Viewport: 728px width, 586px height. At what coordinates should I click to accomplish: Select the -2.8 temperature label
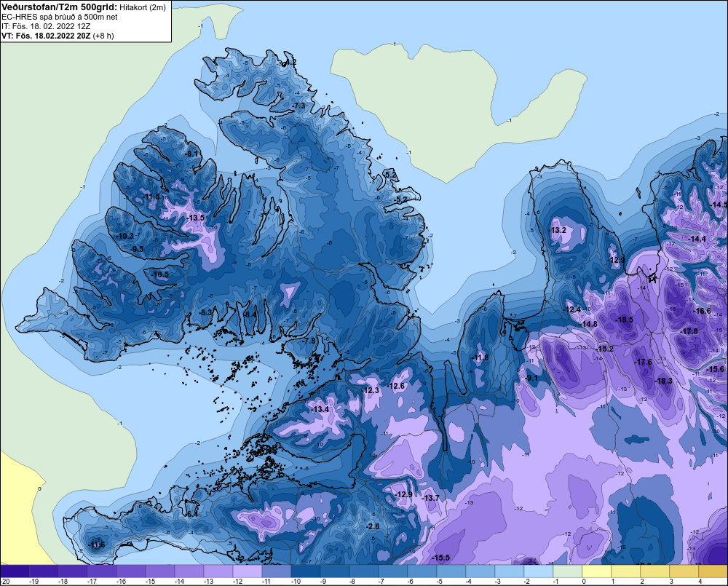tap(373, 526)
